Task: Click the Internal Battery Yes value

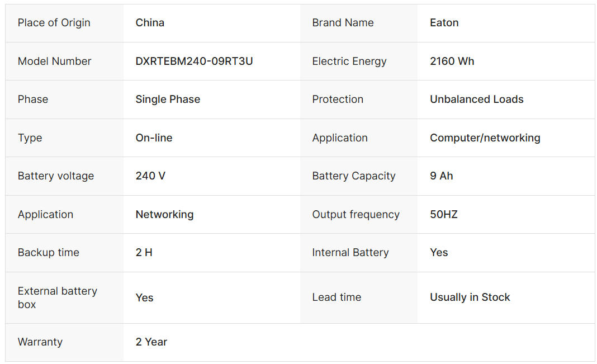Action: [x=439, y=253]
